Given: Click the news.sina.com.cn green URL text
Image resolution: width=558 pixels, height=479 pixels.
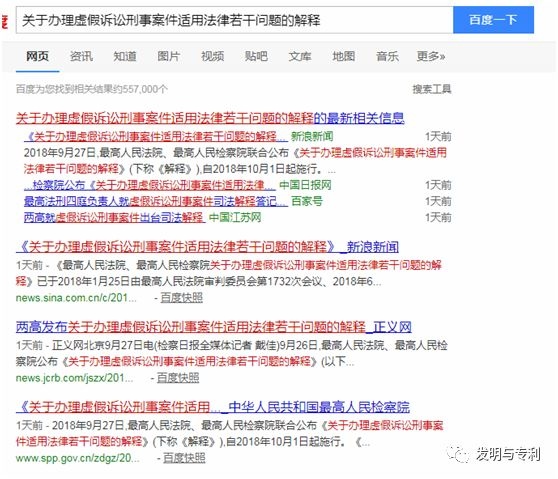Looking at the screenshot, I should pyautogui.click(x=76, y=298).
